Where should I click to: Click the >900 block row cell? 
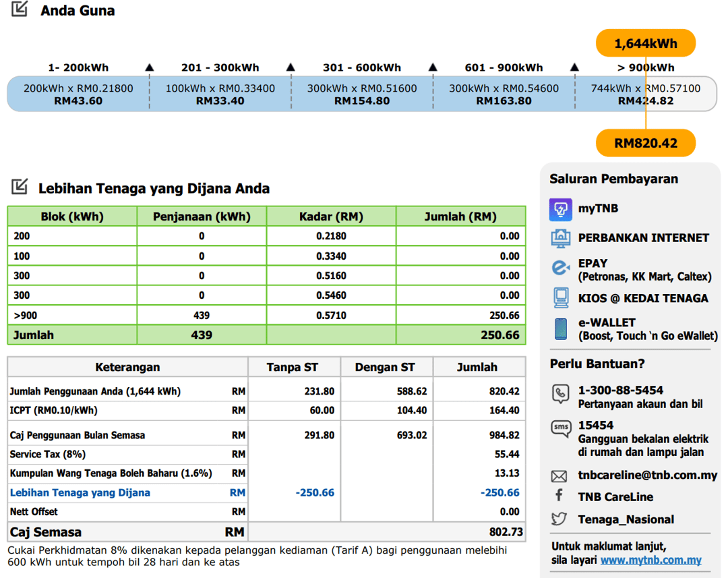(72, 315)
